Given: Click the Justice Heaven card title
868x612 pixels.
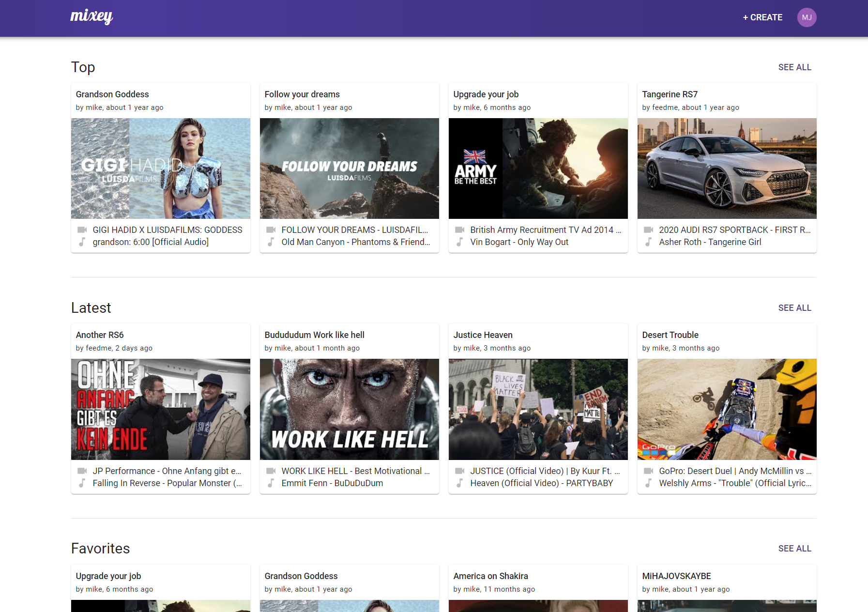Looking at the screenshot, I should tap(483, 335).
